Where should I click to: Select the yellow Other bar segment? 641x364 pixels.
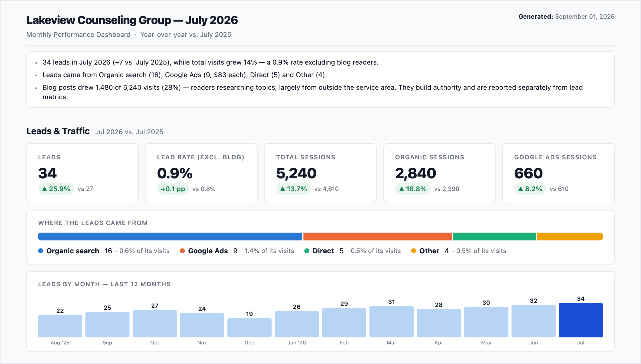click(570, 237)
